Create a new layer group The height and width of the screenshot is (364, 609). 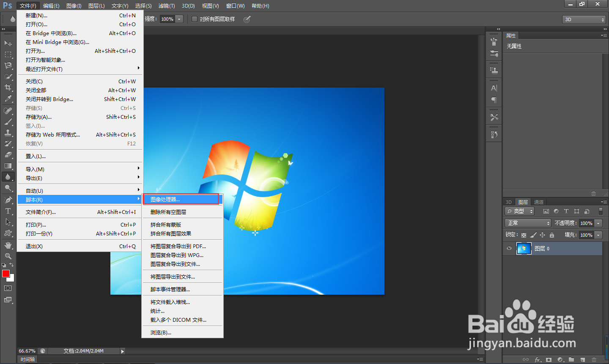click(x=571, y=360)
